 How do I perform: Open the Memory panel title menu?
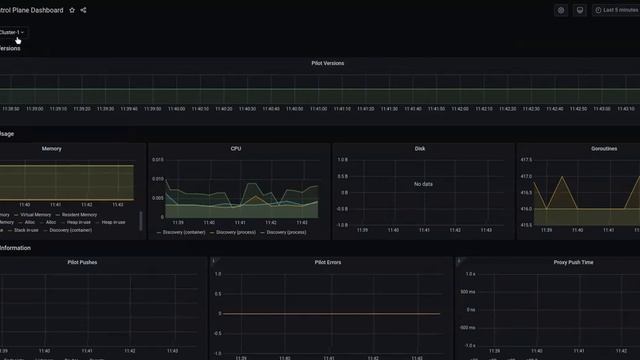pyautogui.click(x=51, y=149)
